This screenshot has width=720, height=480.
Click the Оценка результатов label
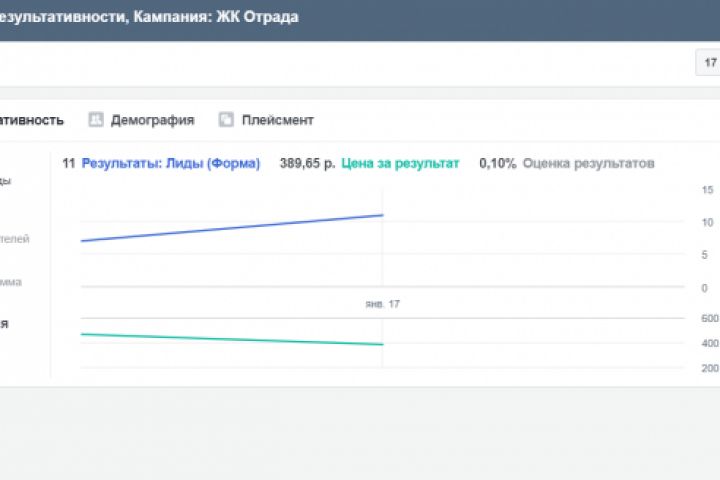pyautogui.click(x=588, y=163)
